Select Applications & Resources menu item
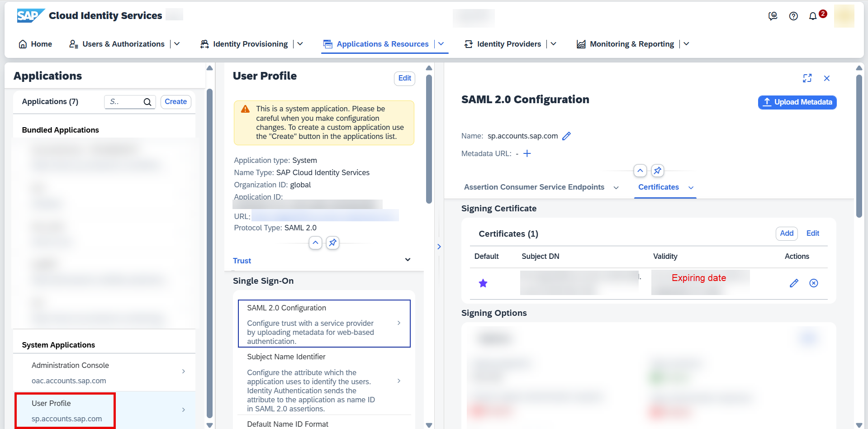Screen dimensions: 868x429 376,44
